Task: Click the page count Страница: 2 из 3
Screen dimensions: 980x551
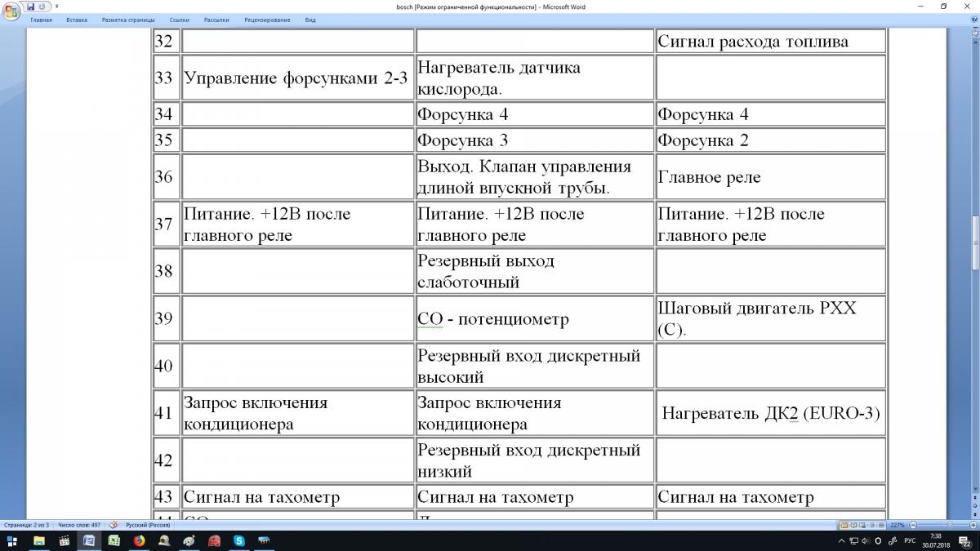Action: [x=27, y=525]
